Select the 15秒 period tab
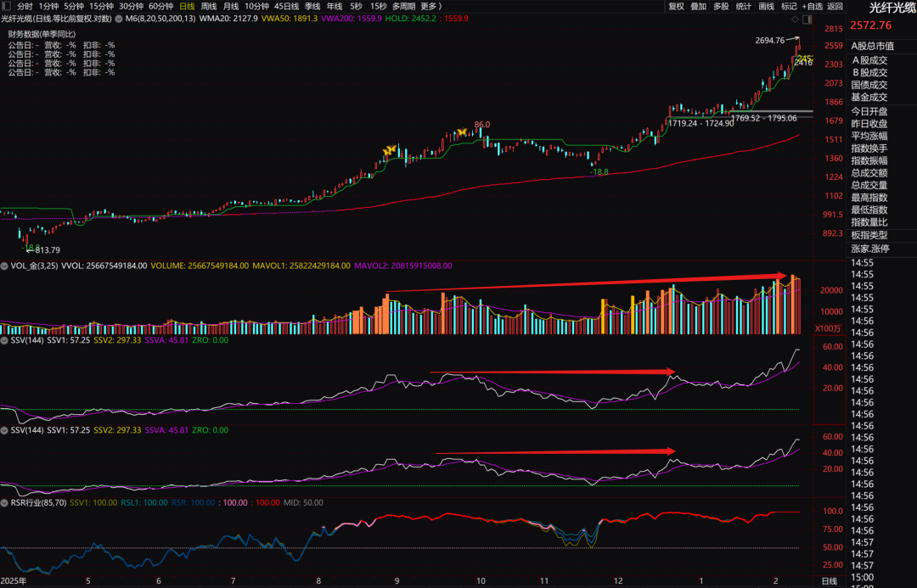 tap(379, 6)
